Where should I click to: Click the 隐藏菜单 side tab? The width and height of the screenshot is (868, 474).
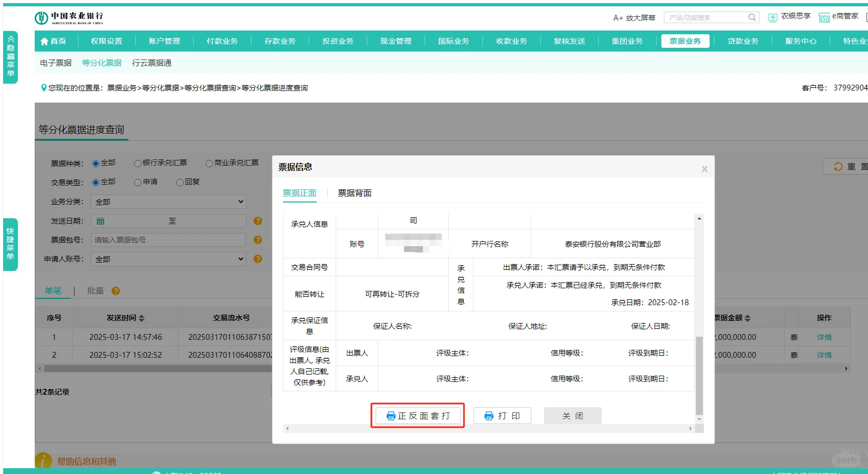[11, 57]
